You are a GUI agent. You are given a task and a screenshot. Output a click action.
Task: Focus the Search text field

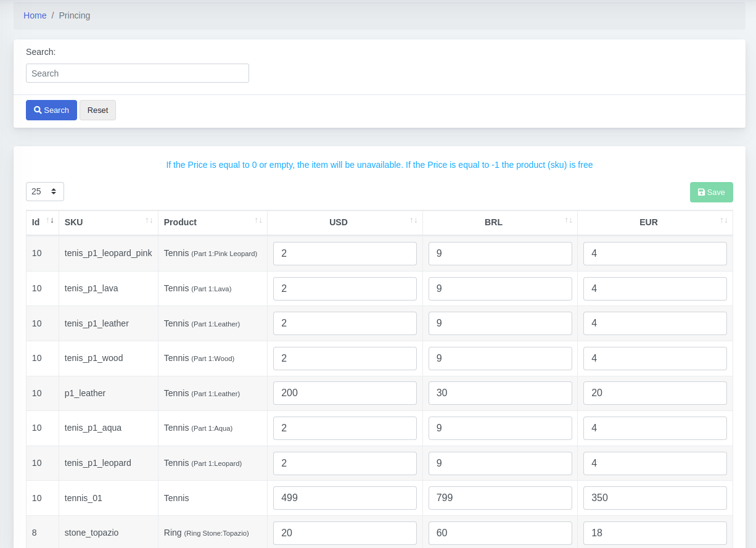coord(138,73)
